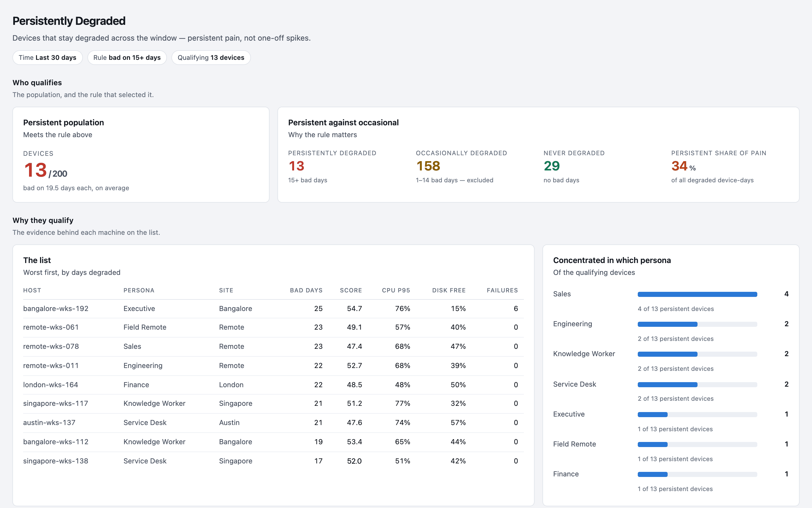Click the SITE column header

pyautogui.click(x=226, y=290)
